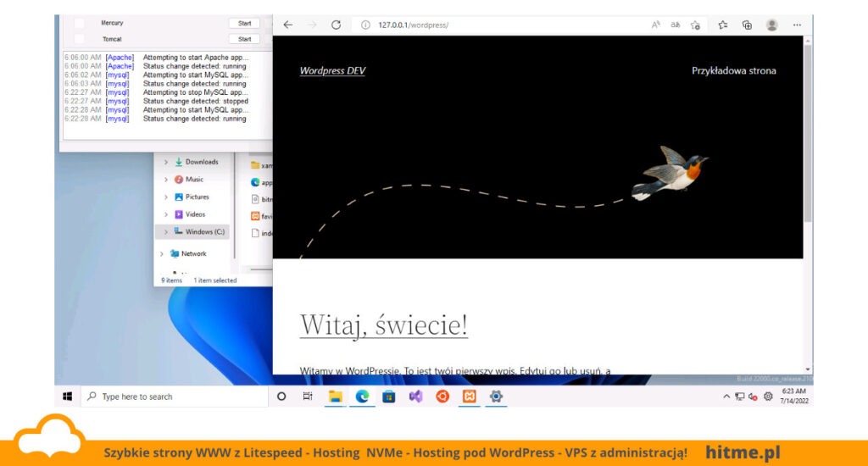Click the log line 'Status change detected: stopped'
This screenshot has width=868, height=466.
tap(196, 102)
